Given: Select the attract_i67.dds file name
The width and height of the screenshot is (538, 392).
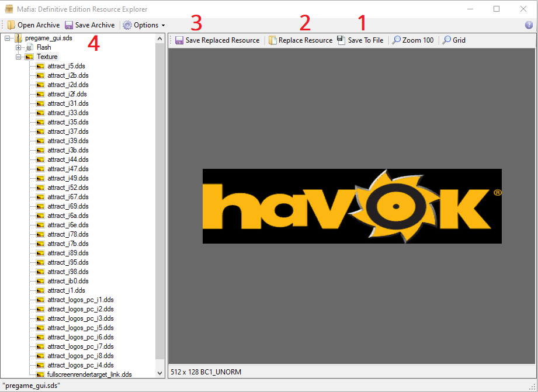Looking at the screenshot, I should point(68,197).
